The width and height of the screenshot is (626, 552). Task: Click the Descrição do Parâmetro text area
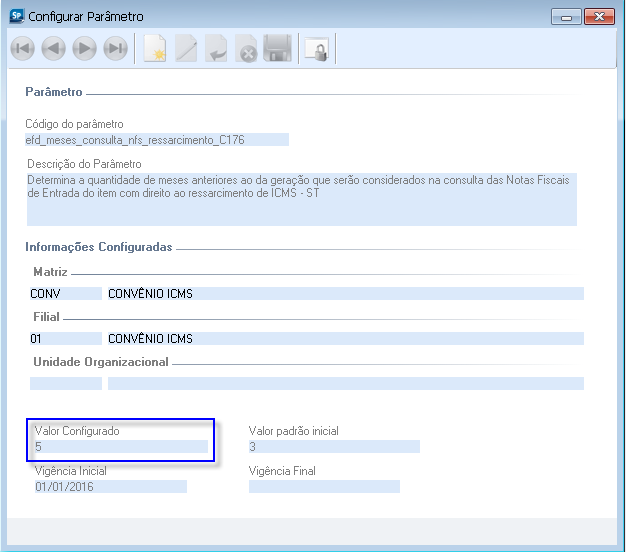pyautogui.click(x=302, y=199)
